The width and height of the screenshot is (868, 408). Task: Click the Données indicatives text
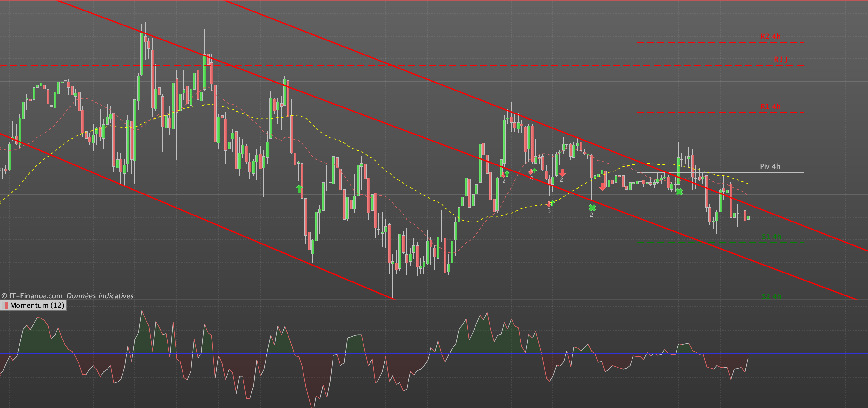pyautogui.click(x=100, y=296)
